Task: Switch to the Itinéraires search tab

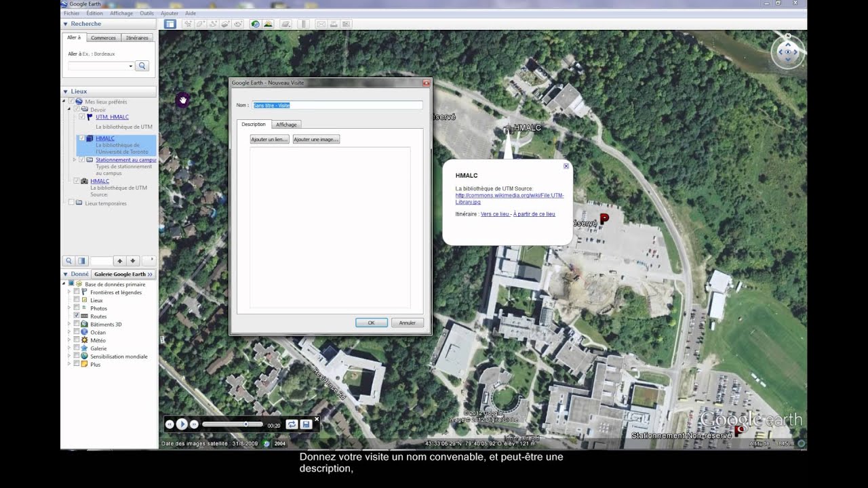Action: point(137,38)
